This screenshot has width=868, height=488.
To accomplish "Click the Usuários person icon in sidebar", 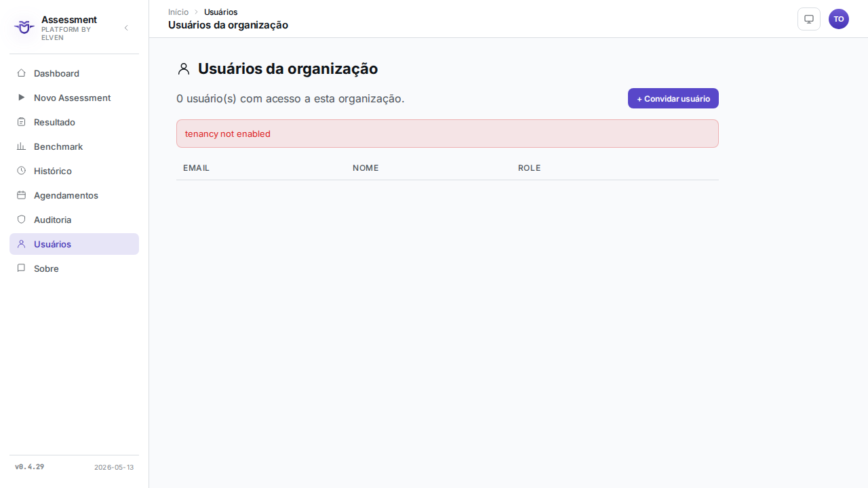I will [21, 244].
